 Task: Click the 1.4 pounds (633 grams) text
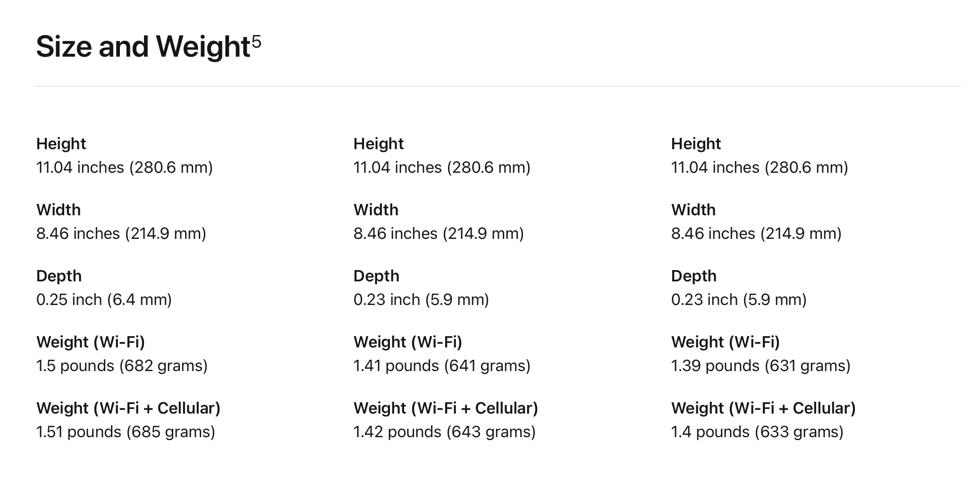[x=757, y=432]
